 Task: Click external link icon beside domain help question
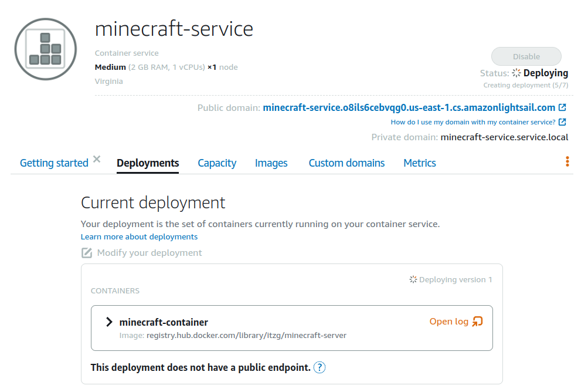click(x=562, y=122)
